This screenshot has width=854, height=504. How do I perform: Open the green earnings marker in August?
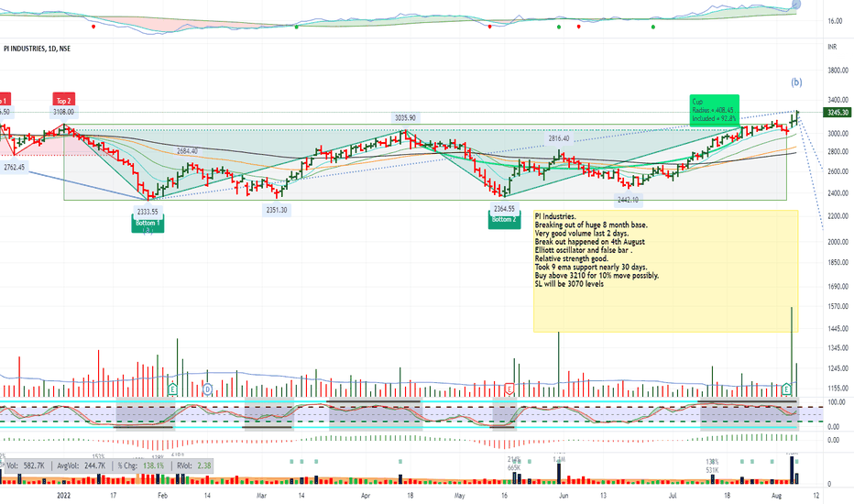point(786,389)
